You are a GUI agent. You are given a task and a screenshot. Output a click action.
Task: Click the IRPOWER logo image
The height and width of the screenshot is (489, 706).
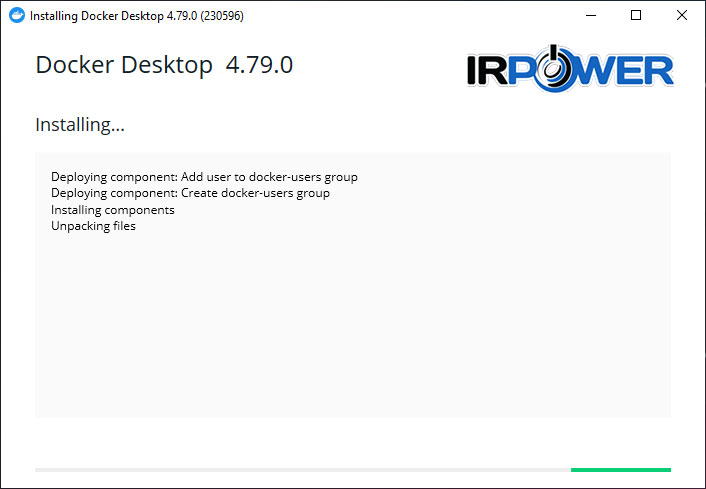point(570,68)
